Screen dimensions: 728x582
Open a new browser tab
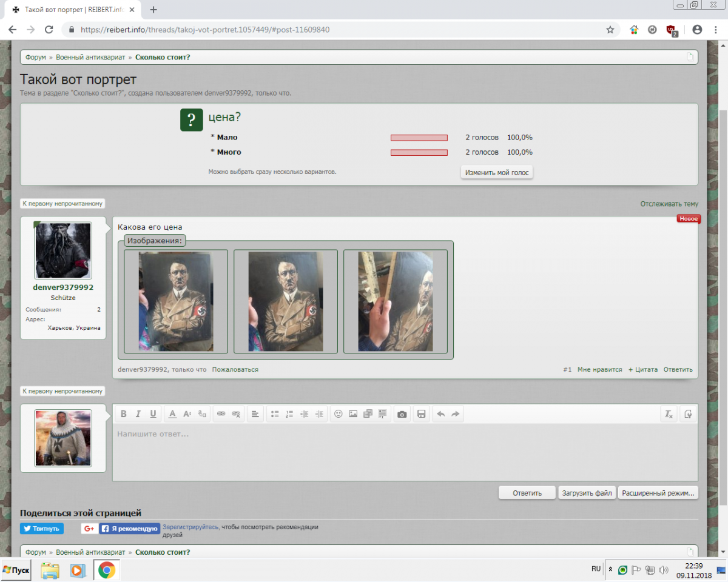pos(153,10)
